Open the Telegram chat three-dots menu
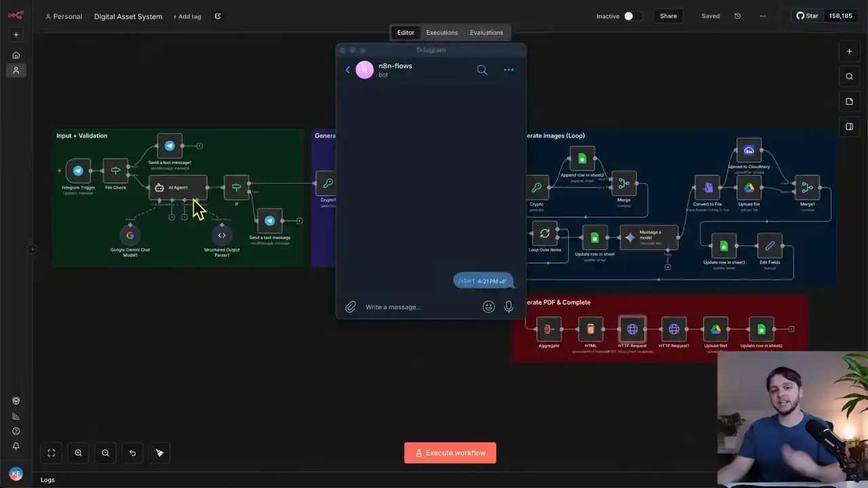The image size is (868, 488). 509,70
